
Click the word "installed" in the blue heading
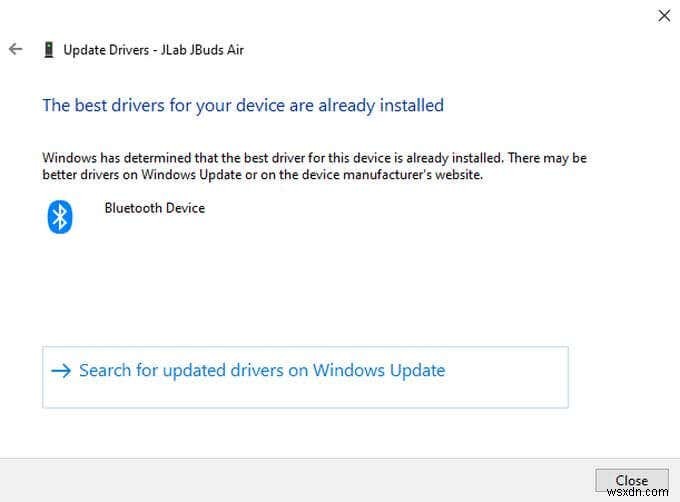click(412, 105)
